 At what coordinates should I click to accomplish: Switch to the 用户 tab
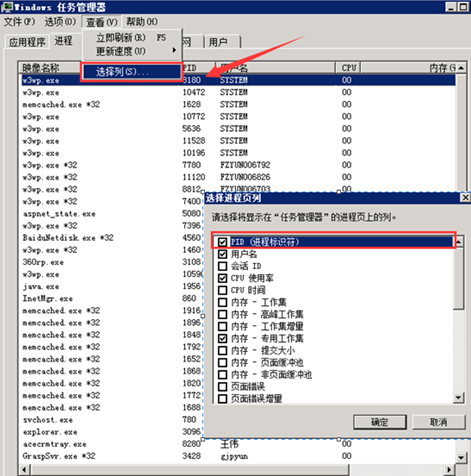pyautogui.click(x=221, y=42)
